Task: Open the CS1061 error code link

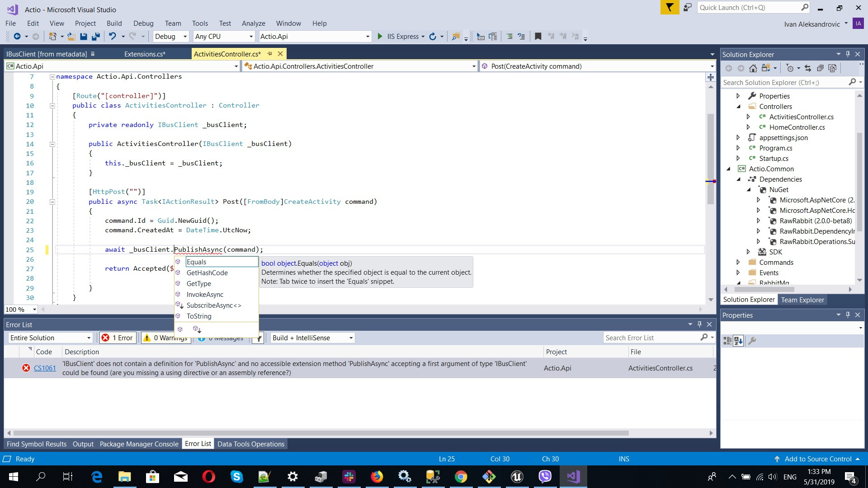Action: [x=45, y=368]
